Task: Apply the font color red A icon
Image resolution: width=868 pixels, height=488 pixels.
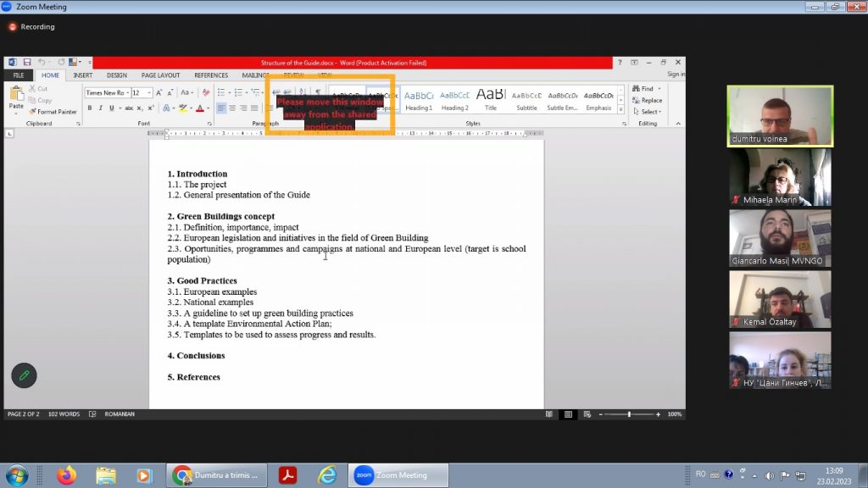Action: [x=200, y=108]
